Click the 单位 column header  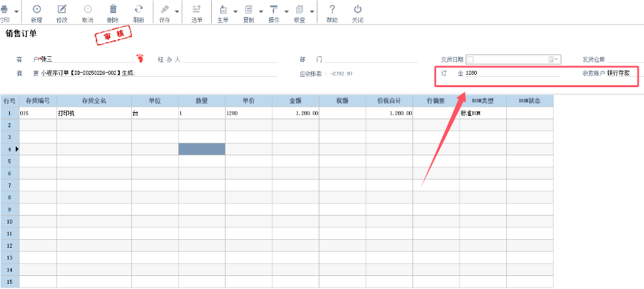pos(155,101)
